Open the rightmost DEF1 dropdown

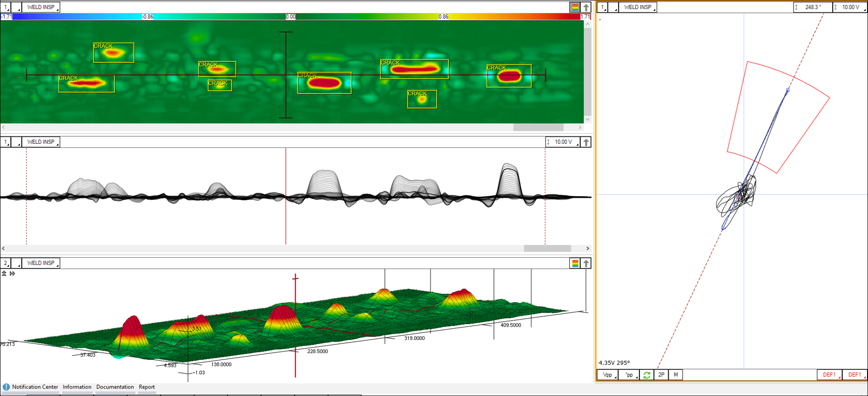[855, 375]
